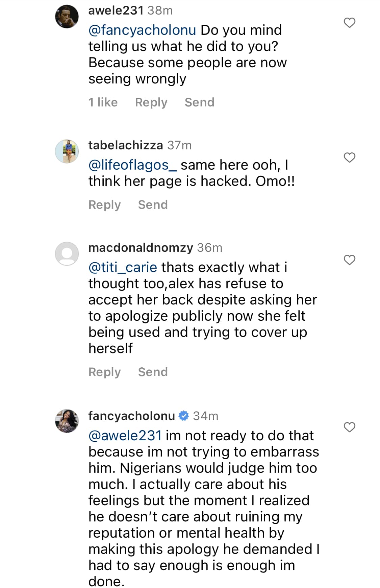Open tabelachizza's profile picture
The width and height of the screenshot is (380, 588).
click(x=67, y=151)
